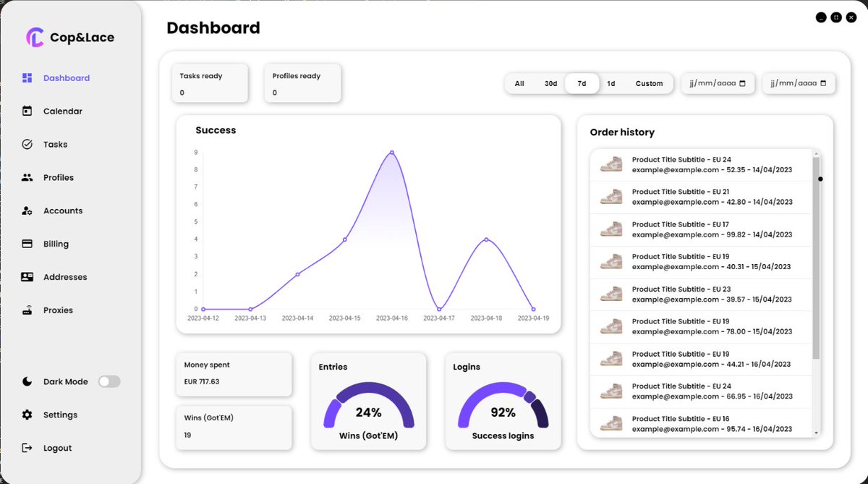
Task: Click sneaker image of EU 23 39.57 order
Action: coord(611,294)
